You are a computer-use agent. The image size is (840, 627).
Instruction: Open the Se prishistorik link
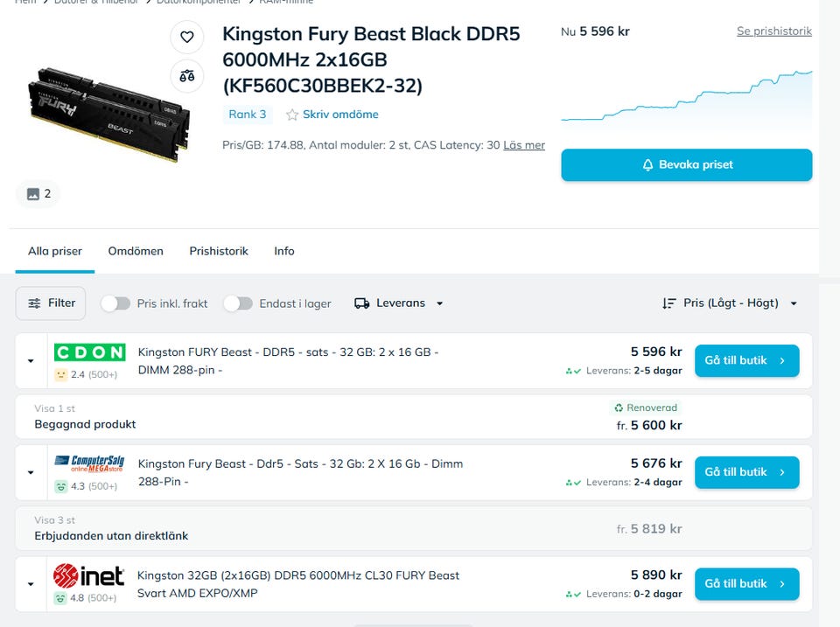[774, 31]
